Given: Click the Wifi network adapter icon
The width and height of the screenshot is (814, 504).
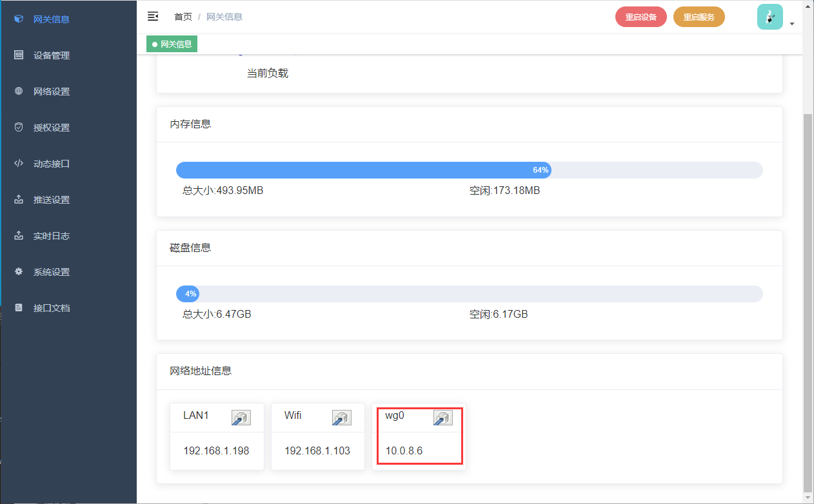Looking at the screenshot, I should (341, 418).
